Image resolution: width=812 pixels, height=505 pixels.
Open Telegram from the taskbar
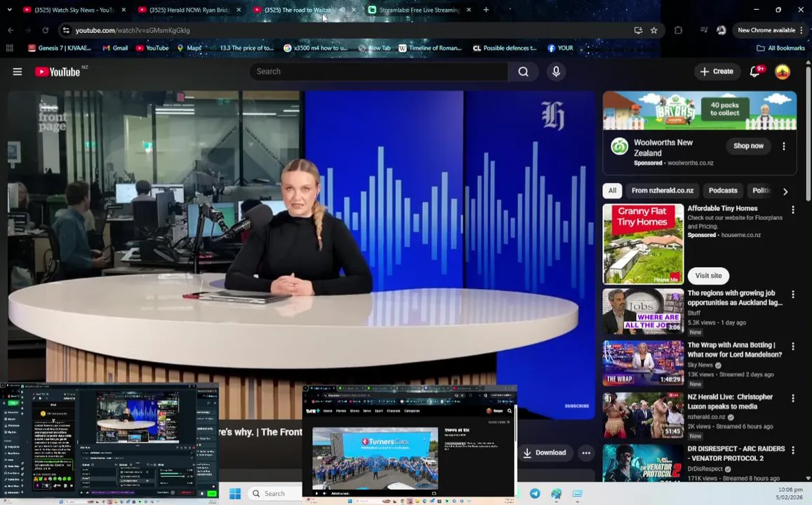point(534,494)
